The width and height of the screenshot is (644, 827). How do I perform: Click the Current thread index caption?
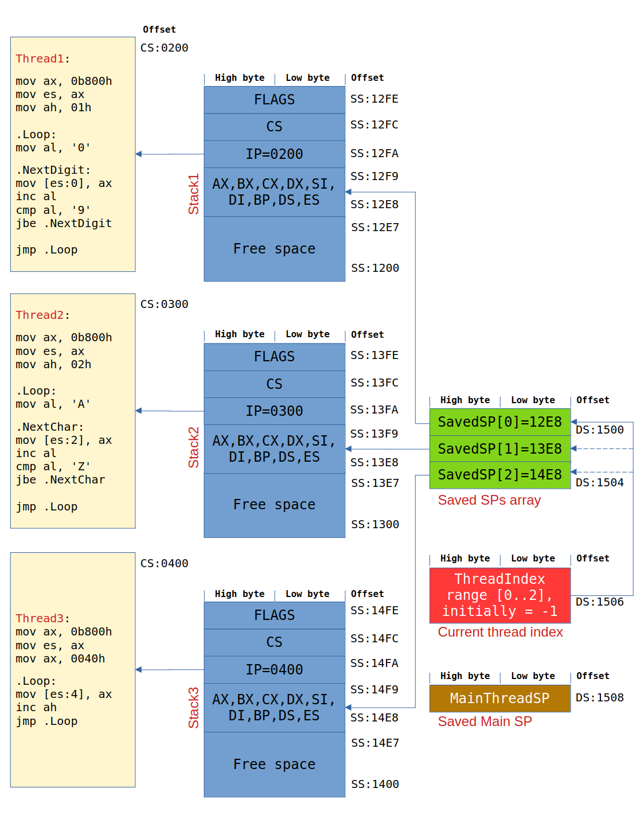tap(500, 632)
